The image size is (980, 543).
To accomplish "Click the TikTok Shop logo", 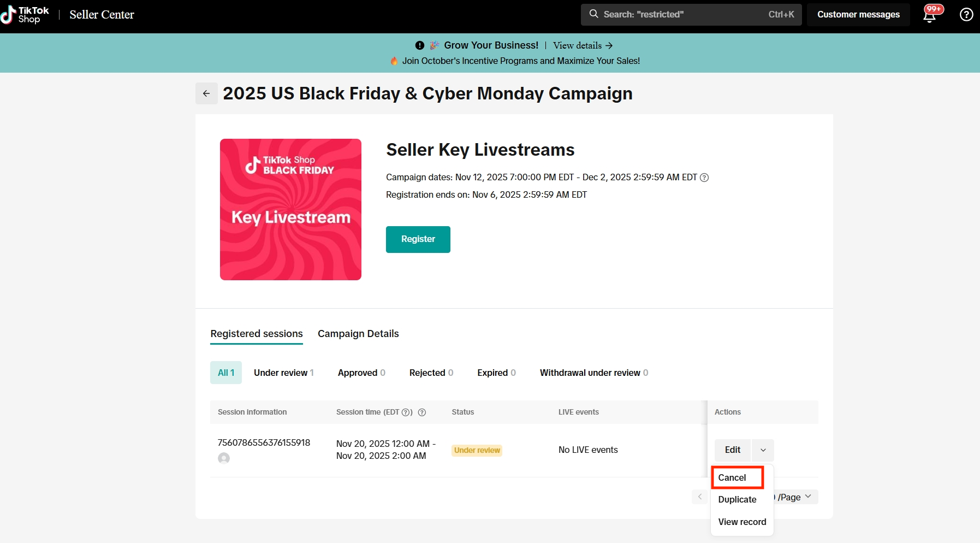I will point(25,15).
